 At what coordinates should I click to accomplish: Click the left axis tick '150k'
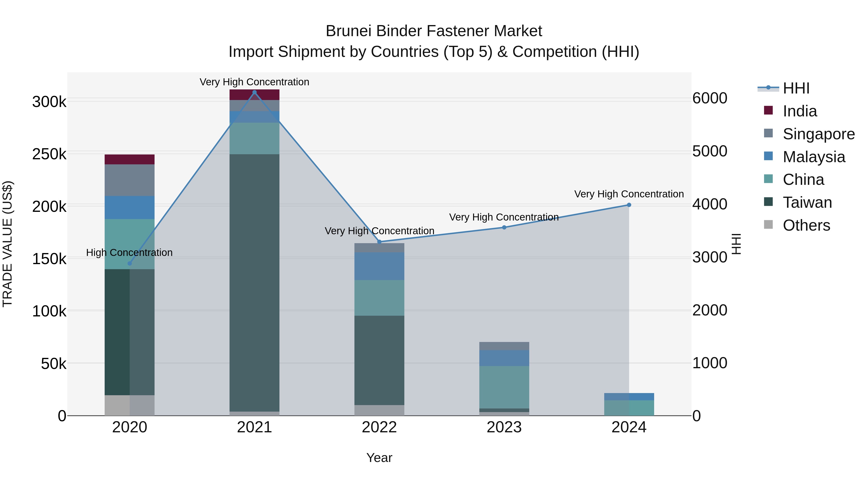tap(49, 259)
